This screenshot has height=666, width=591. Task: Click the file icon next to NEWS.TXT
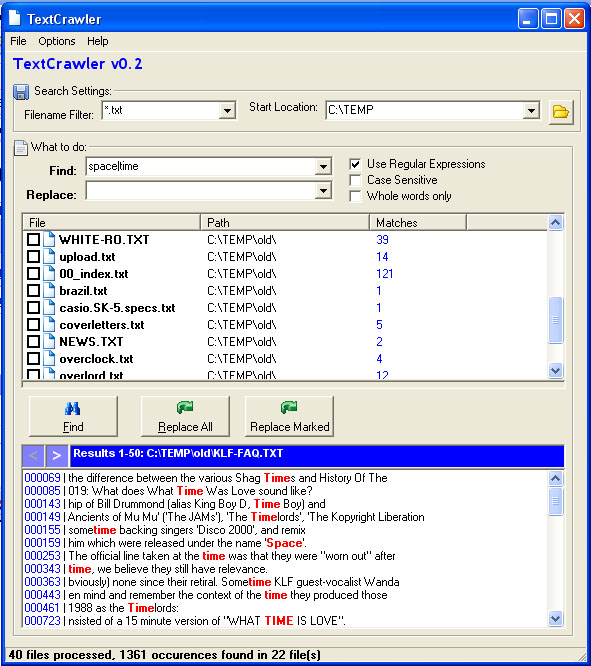click(49, 341)
